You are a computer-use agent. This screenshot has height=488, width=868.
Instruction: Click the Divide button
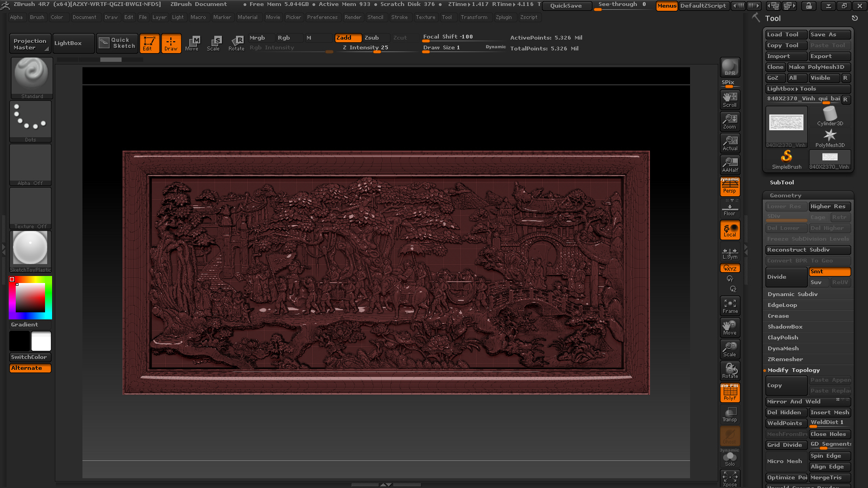click(786, 277)
